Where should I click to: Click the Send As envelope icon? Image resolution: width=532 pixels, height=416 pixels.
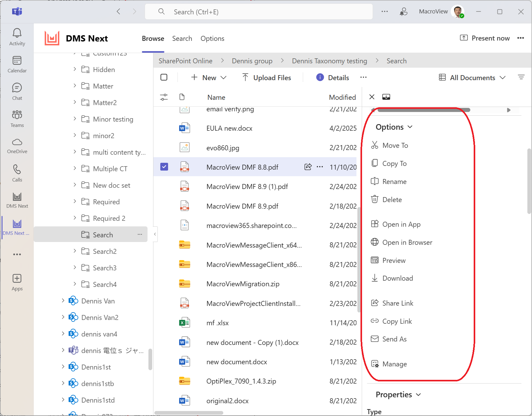point(375,339)
